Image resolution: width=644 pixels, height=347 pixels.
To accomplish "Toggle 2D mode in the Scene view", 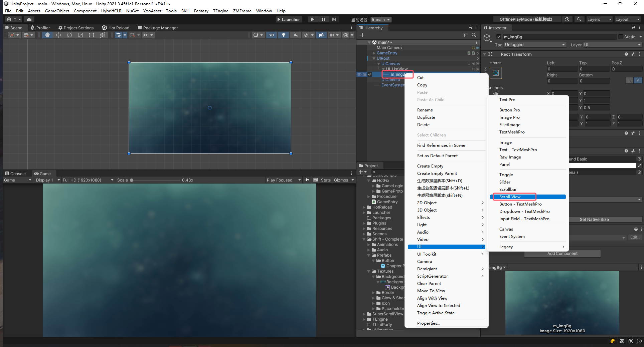I will coord(271,35).
